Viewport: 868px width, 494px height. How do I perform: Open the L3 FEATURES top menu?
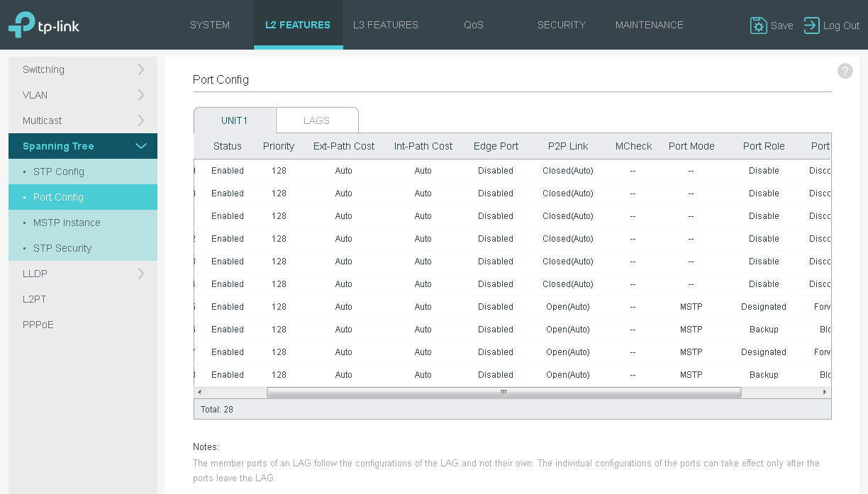(x=386, y=25)
